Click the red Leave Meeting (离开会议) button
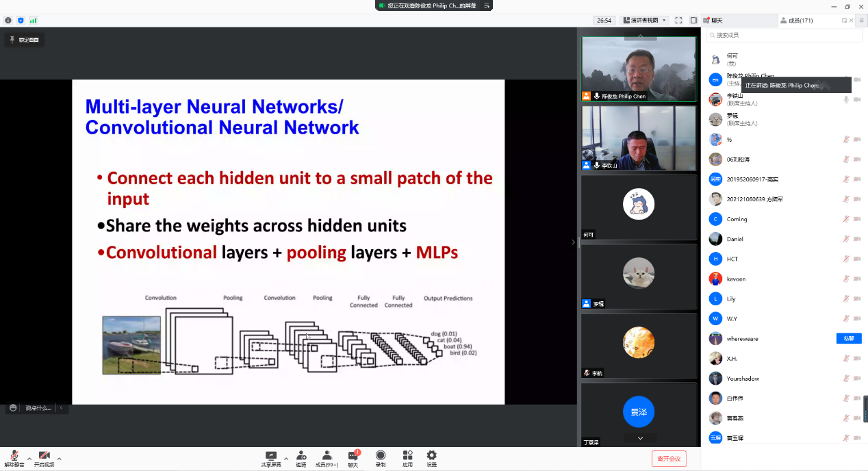Screen dimensions: 868x471 click(x=669, y=459)
